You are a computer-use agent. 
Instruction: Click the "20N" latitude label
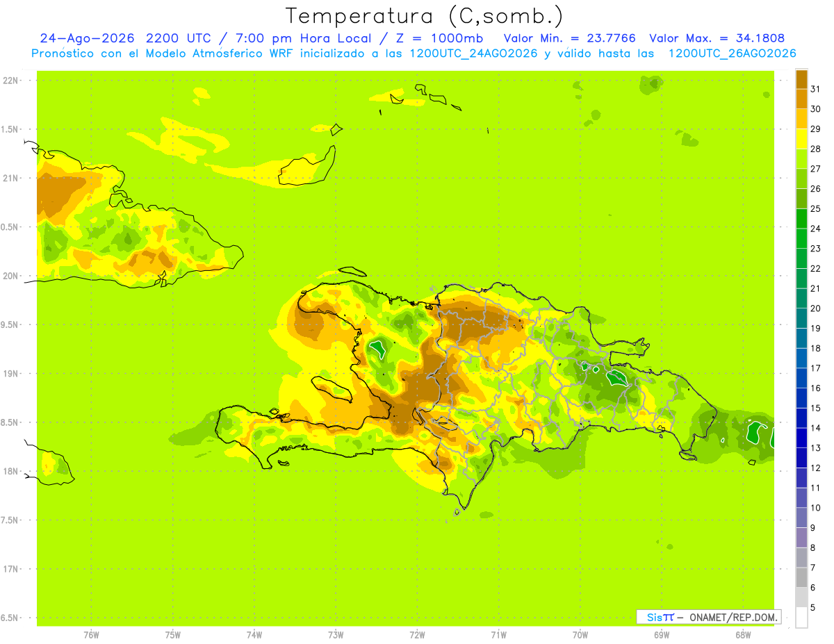[x=11, y=276]
